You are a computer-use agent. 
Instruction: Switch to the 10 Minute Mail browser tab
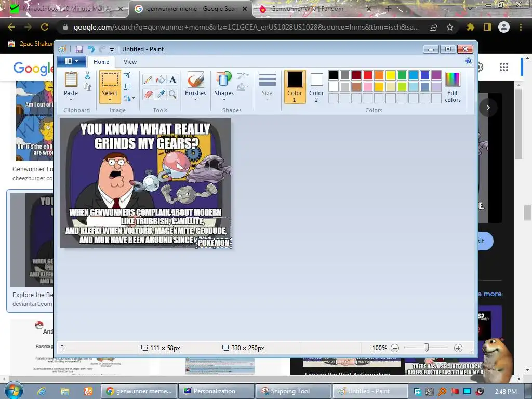pyautogui.click(x=67, y=9)
